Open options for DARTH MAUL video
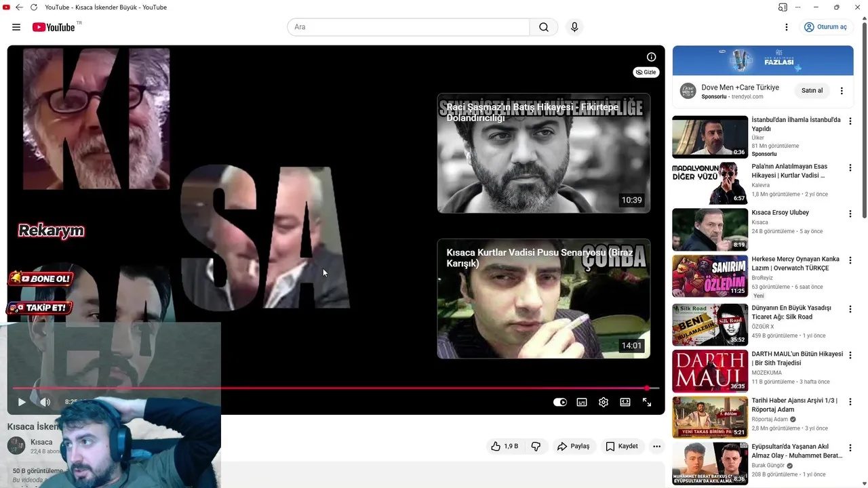The image size is (868, 488). [850, 355]
